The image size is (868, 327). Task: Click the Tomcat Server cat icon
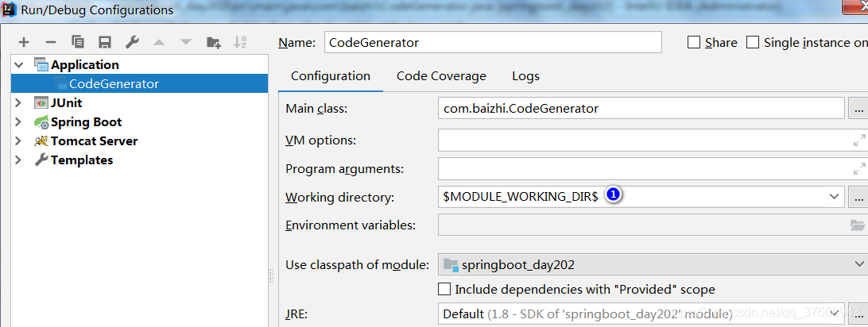[x=41, y=140]
